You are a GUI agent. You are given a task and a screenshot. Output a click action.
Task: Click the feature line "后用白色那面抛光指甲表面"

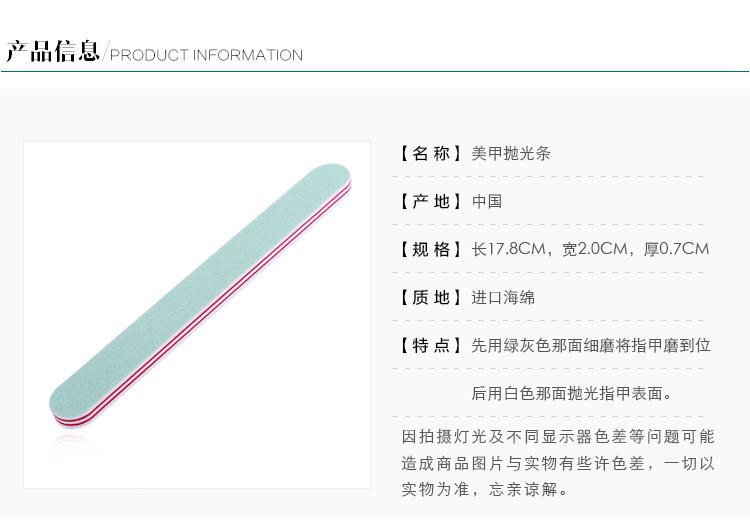[x=572, y=393]
